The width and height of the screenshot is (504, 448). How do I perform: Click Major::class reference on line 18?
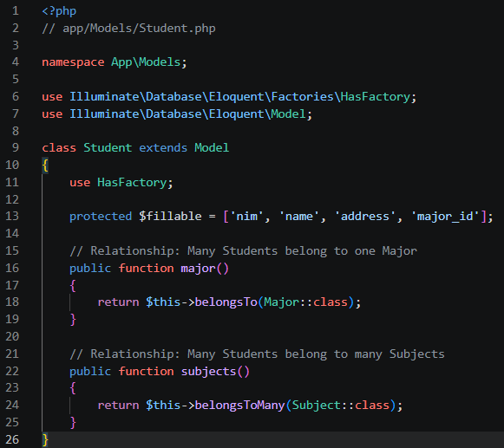(x=305, y=302)
